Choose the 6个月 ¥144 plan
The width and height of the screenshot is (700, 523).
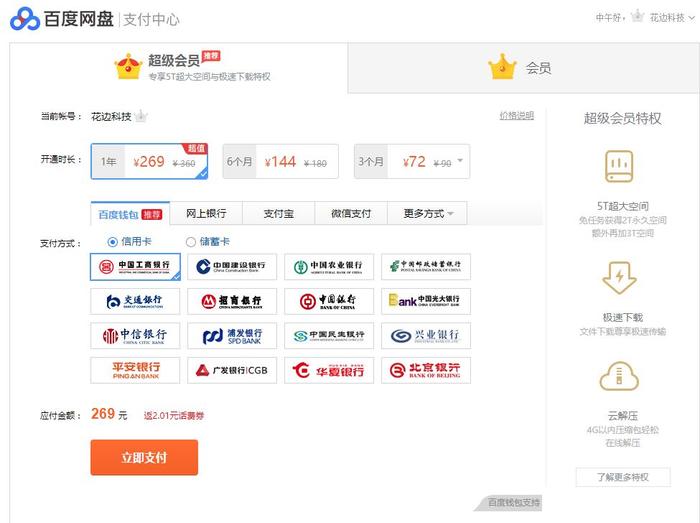(280, 162)
